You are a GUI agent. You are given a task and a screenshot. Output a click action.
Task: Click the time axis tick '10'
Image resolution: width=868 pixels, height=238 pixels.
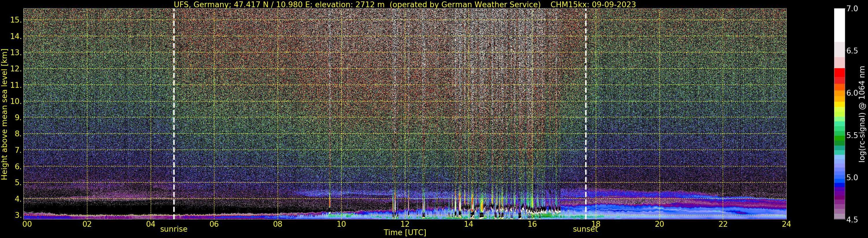coord(341,224)
